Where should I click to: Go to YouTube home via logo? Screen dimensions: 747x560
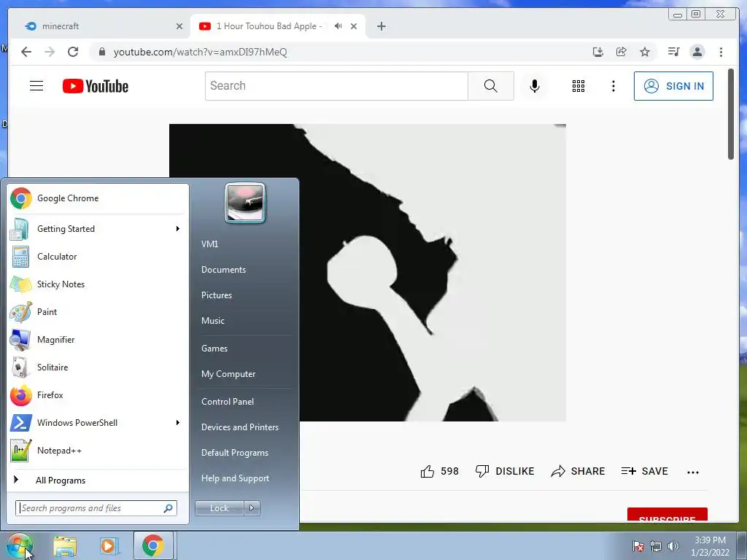click(x=96, y=86)
